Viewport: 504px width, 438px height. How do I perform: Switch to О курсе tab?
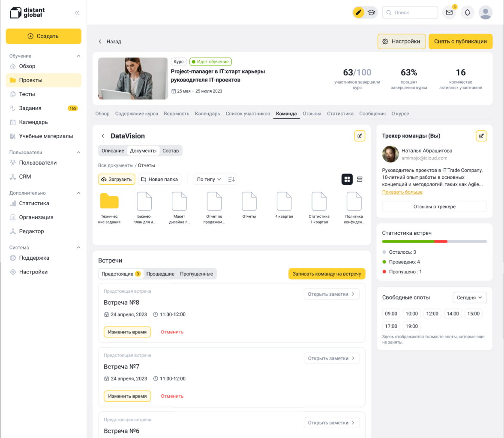point(400,114)
